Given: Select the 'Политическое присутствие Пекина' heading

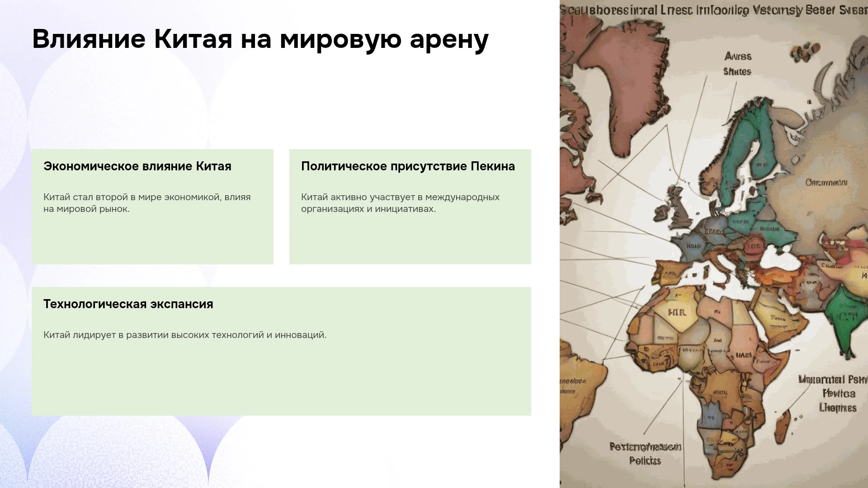Looking at the screenshot, I should tap(408, 166).
